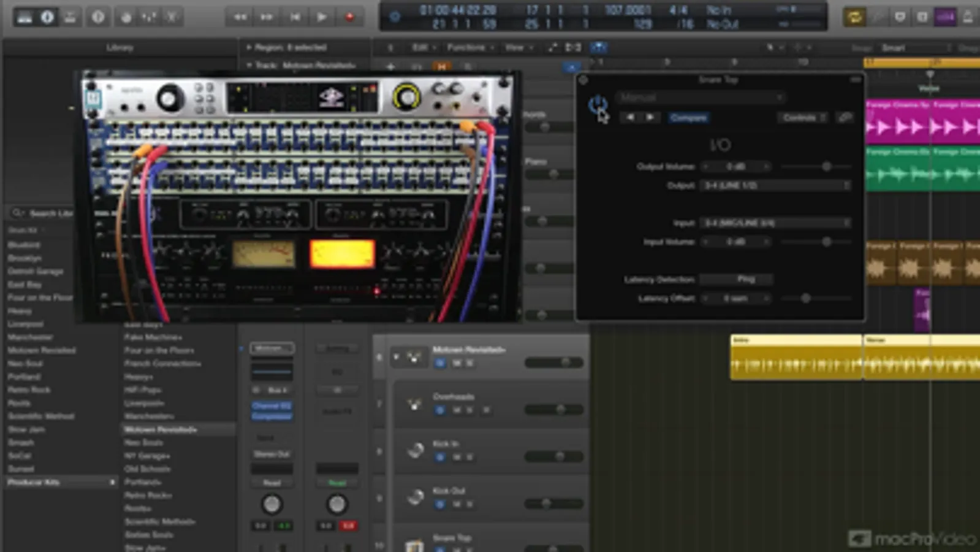Select Motown Revisited in the patch list

pos(178,429)
